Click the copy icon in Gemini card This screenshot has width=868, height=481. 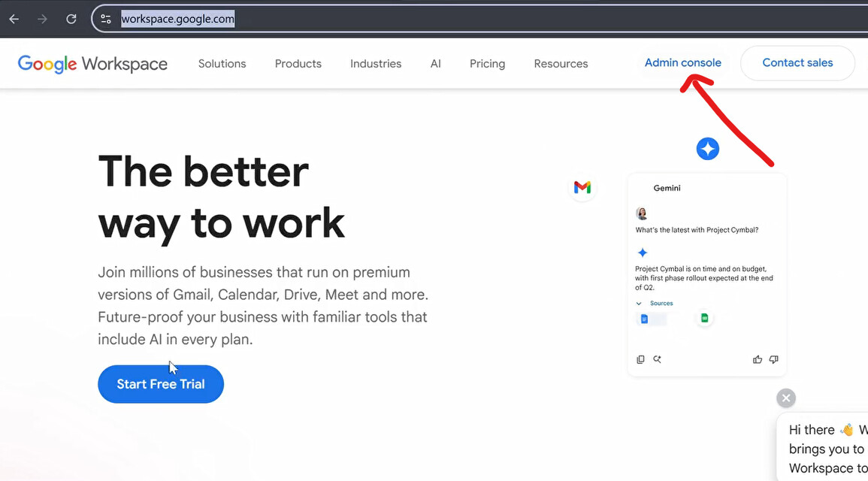640,360
